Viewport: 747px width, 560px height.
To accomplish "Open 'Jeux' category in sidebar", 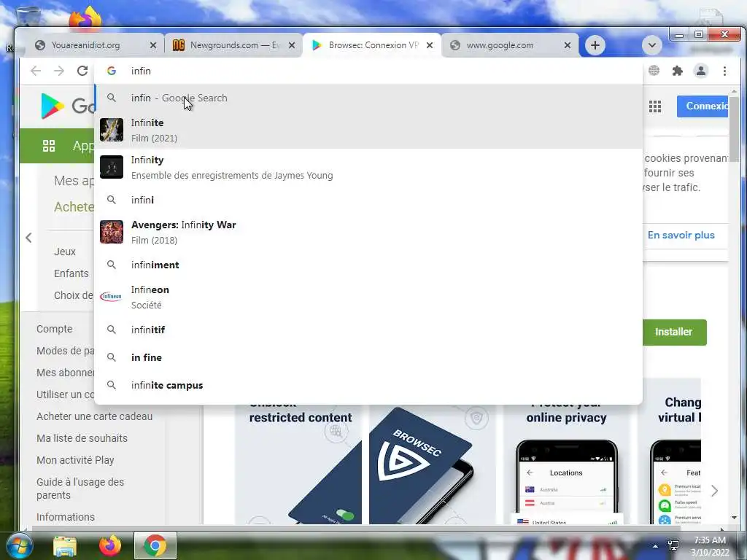I will point(65,252).
